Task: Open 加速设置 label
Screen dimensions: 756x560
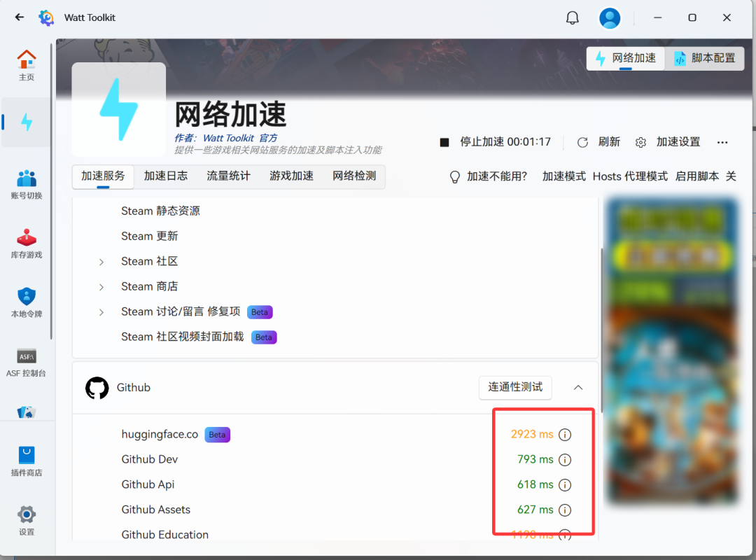Action: 678,142
